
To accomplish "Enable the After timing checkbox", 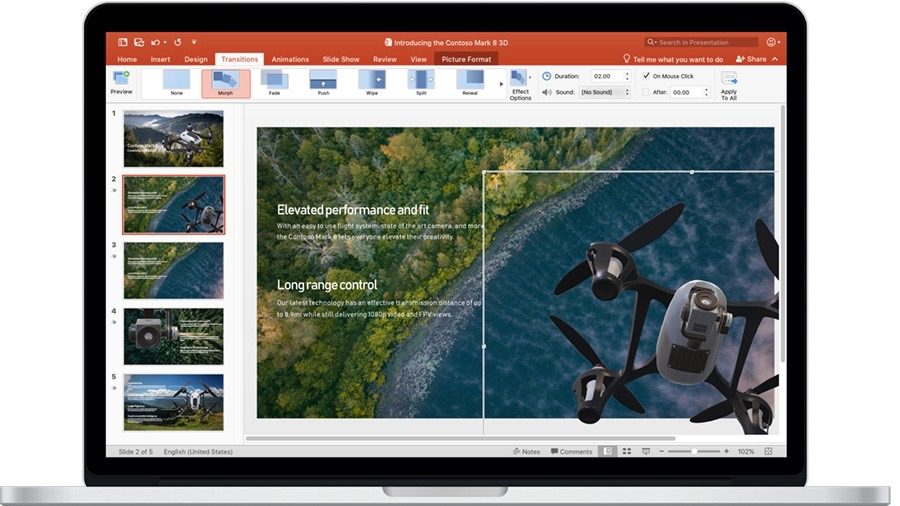I will [646, 92].
